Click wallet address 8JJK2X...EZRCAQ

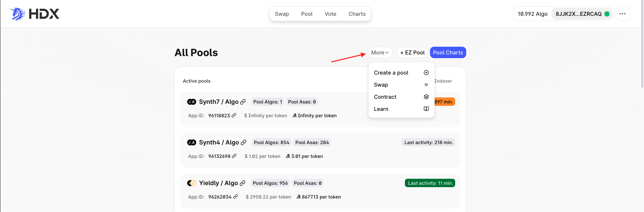(578, 14)
